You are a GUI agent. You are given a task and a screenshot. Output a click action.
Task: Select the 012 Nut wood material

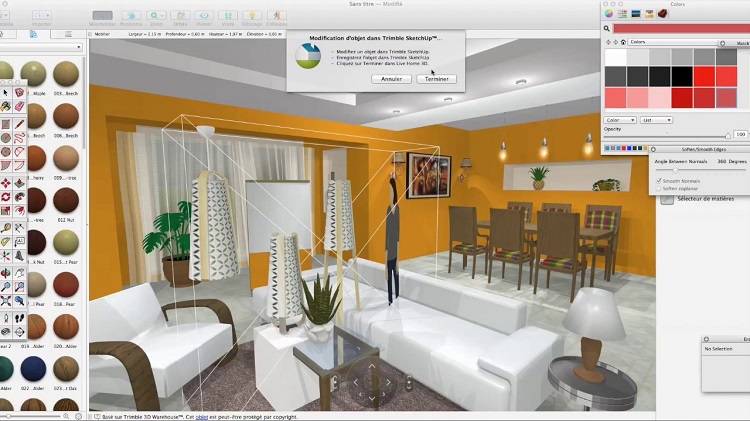66,200
